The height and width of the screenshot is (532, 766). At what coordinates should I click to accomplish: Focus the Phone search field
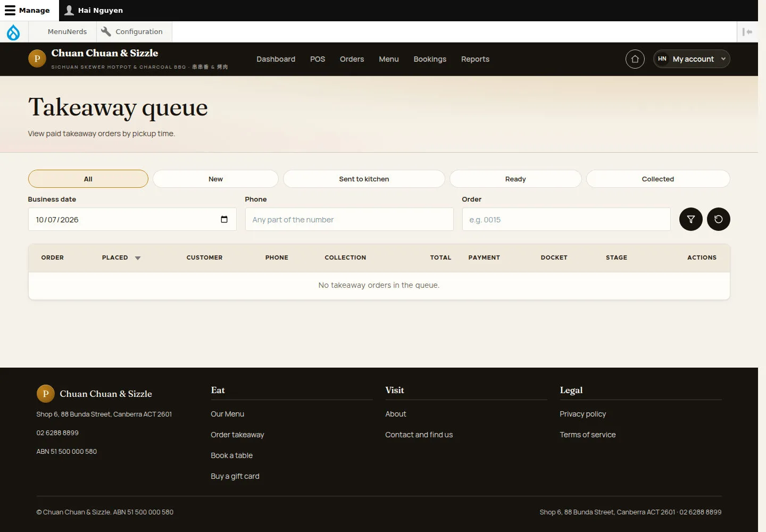[x=349, y=219]
